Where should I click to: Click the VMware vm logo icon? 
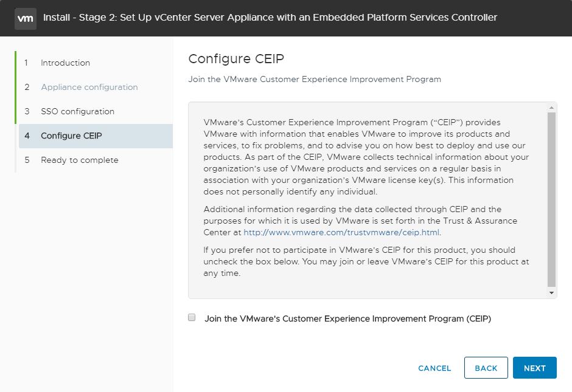25,18
